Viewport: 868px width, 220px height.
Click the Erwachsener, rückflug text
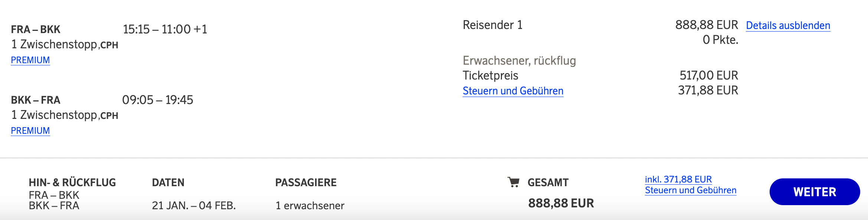(519, 60)
